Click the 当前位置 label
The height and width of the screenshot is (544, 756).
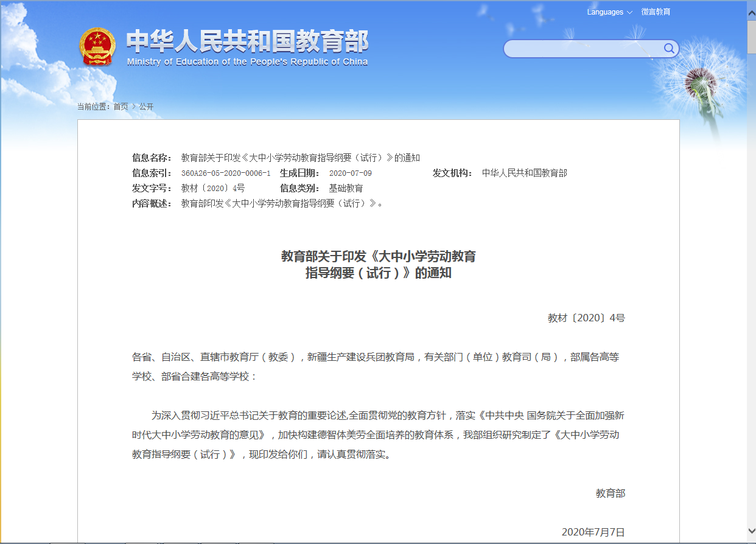[x=94, y=106]
